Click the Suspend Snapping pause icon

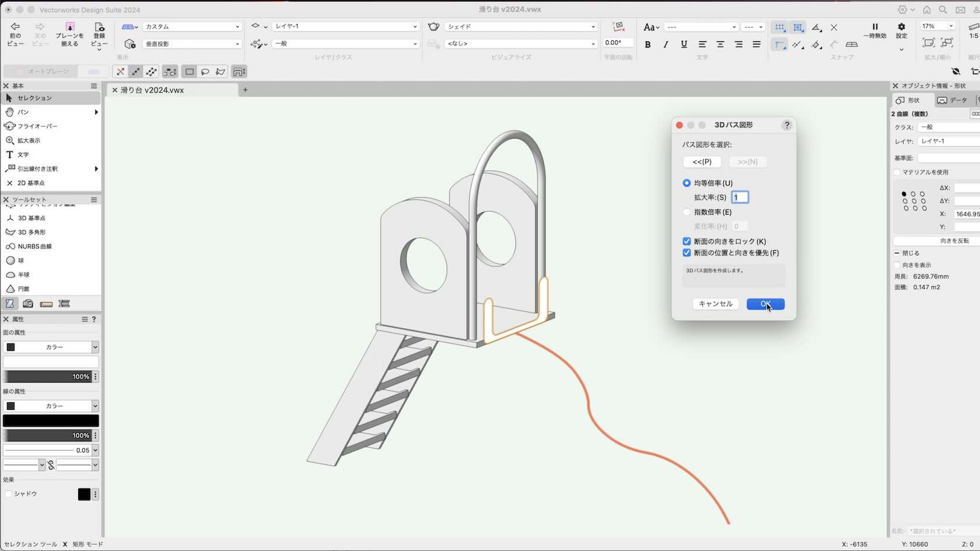(874, 27)
